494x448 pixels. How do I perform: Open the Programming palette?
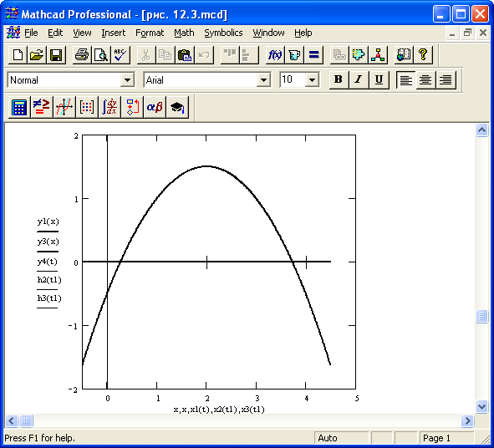[132, 108]
